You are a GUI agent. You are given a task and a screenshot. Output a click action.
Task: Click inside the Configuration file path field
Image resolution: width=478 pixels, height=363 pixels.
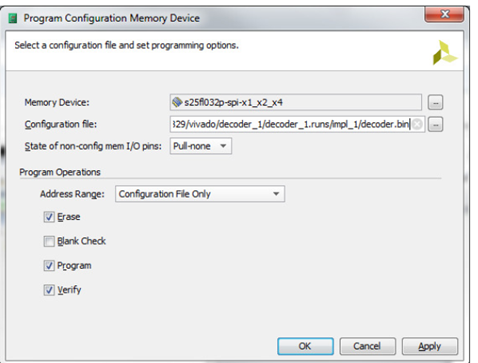(x=290, y=124)
